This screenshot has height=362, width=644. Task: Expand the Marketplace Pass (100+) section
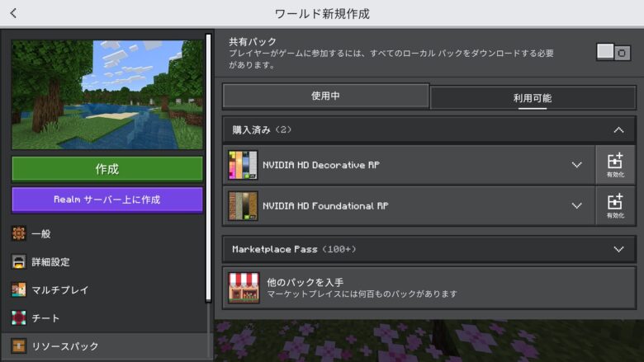click(429, 249)
